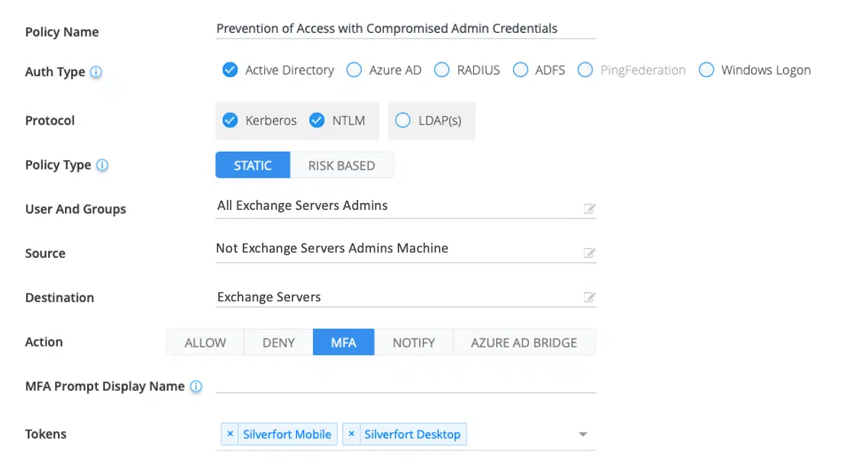Image resolution: width=868 pixels, height=464 pixels.
Task: Set the action to DENY
Action: pyautogui.click(x=279, y=343)
